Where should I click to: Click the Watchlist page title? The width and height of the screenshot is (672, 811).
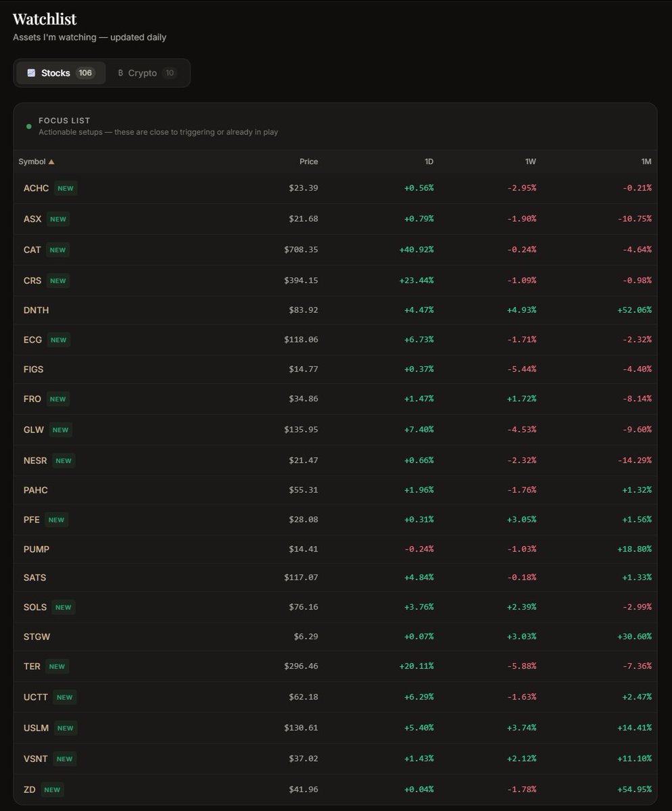click(x=45, y=19)
